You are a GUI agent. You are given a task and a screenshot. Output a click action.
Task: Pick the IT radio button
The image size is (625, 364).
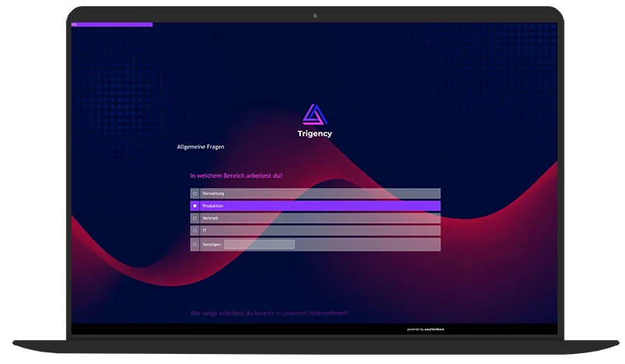(195, 231)
